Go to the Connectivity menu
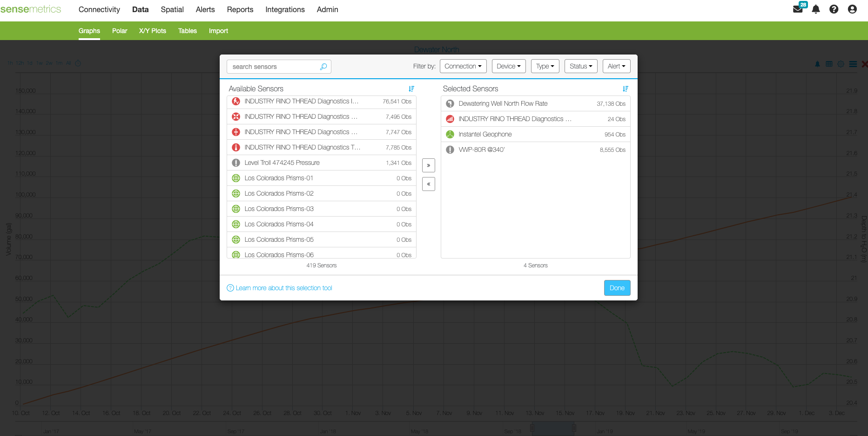Image resolution: width=868 pixels, height=436 pixels. [x=99, y=9]
